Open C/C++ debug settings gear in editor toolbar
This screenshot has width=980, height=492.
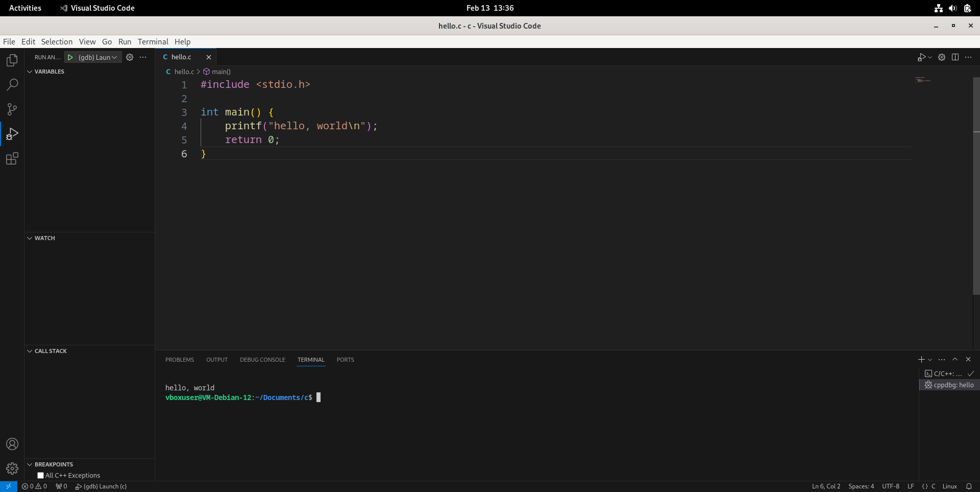[942, 57]
